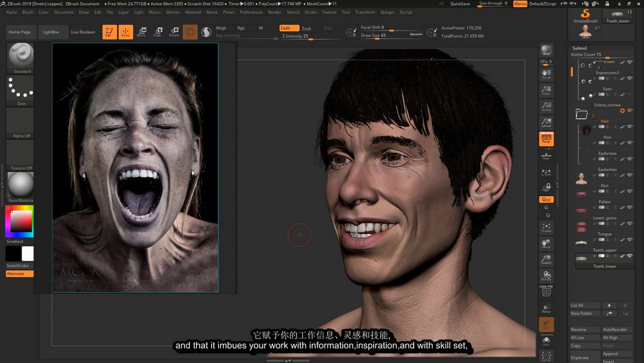The image size is (644, 363).
Task: Pick the white secondary color swatch
Action: click(28, 253)
